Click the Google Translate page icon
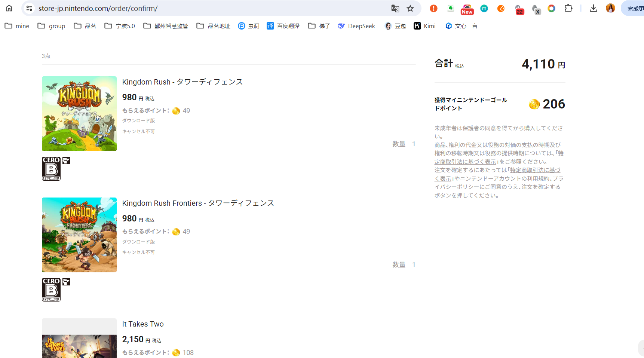This screenshot has width=644, height=358. pyautogui.click(x=395, y=8)
